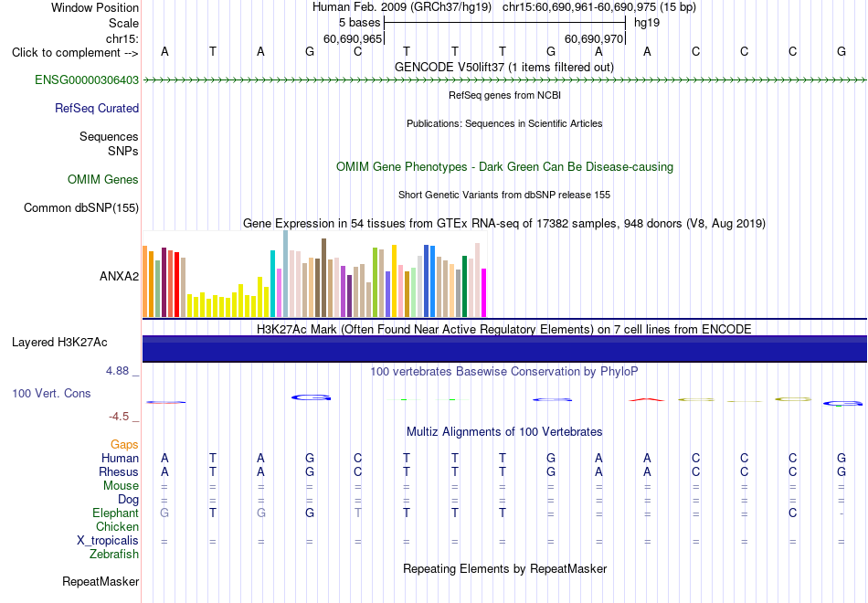Select the Chicken species label
Viewport: 868px width, 603px height.
(x=117, y=526)
